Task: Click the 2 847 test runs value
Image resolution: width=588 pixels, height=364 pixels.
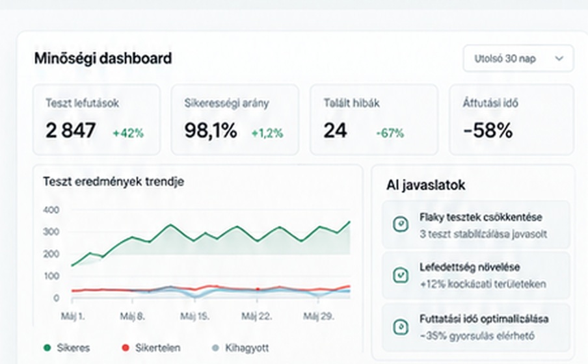Action: [x=70, y=131]
